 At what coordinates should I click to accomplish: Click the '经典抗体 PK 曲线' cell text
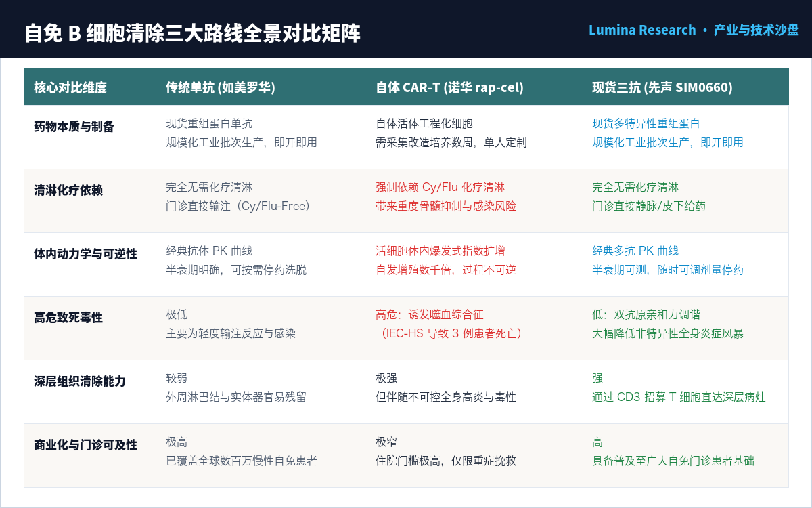pos(209,251)
